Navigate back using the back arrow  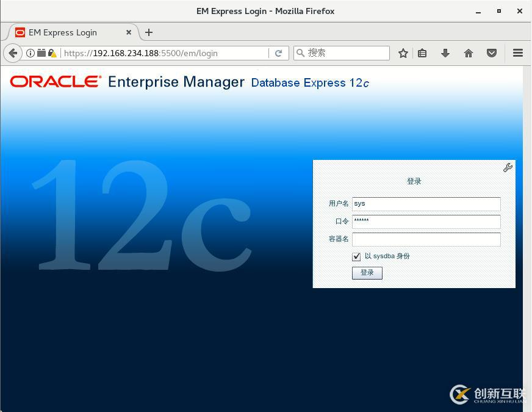(12, 53)
